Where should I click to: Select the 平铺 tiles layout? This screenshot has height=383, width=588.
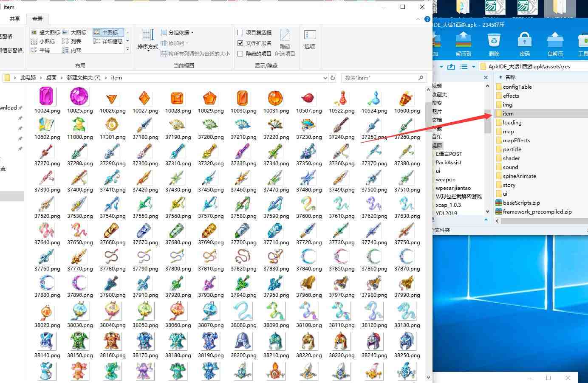point(40,50)
